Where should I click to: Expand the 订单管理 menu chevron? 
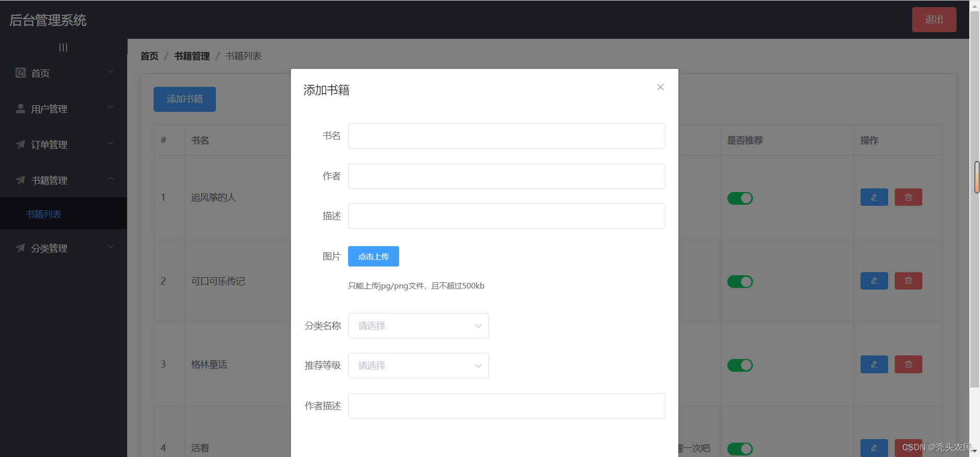111,143
